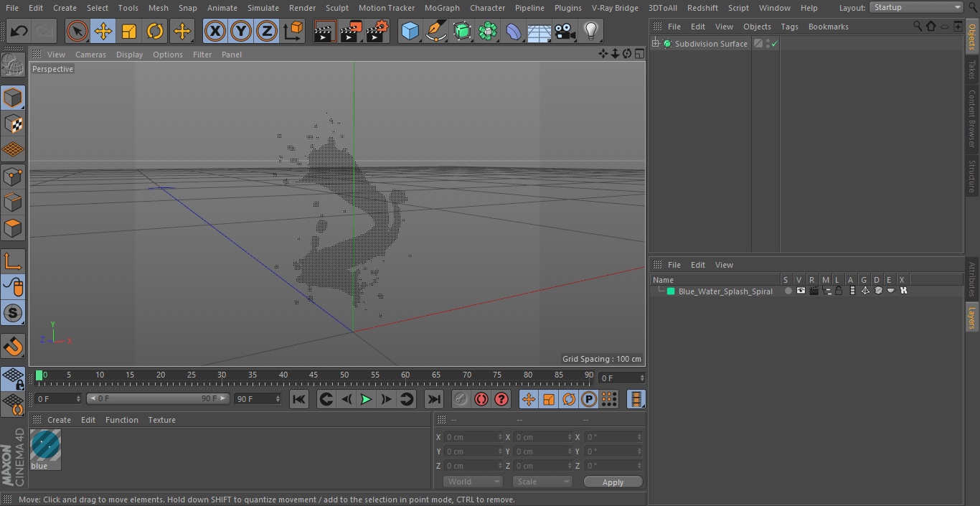Image resolution: width=980 pixels, height=506 pixels.
Task: Switch to Edges mode
Action: (x=13, y=202)
